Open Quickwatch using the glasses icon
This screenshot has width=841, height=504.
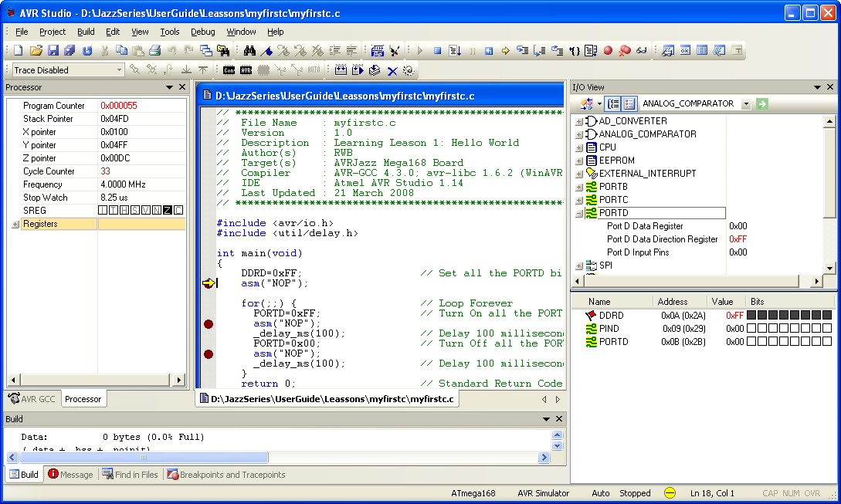[642, 50]
